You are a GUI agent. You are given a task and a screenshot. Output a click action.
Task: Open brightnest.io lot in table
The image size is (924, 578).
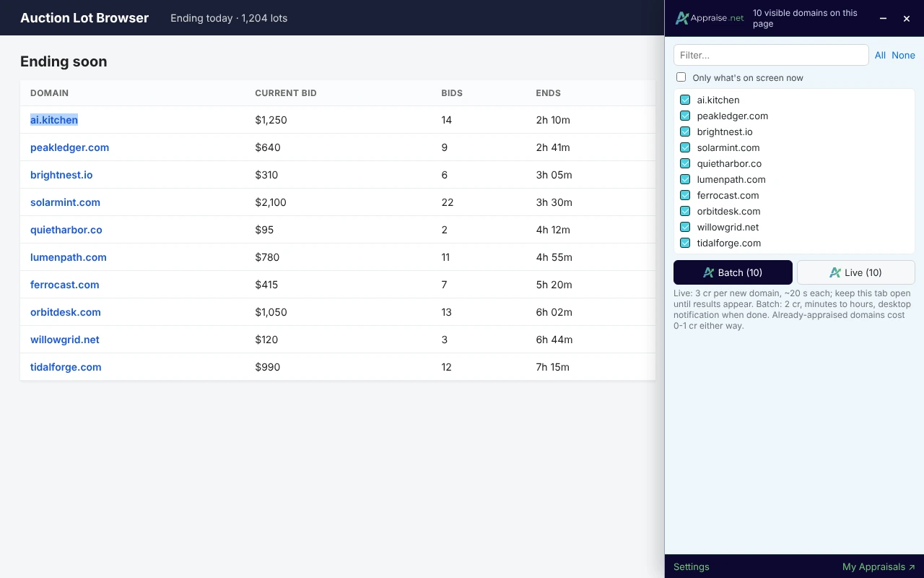coord(61,175)
